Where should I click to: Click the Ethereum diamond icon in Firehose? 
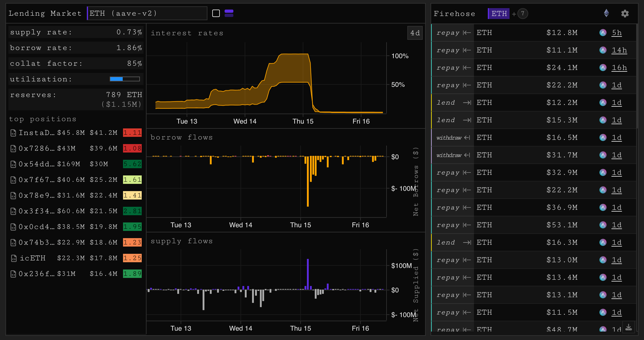point(606,13)
